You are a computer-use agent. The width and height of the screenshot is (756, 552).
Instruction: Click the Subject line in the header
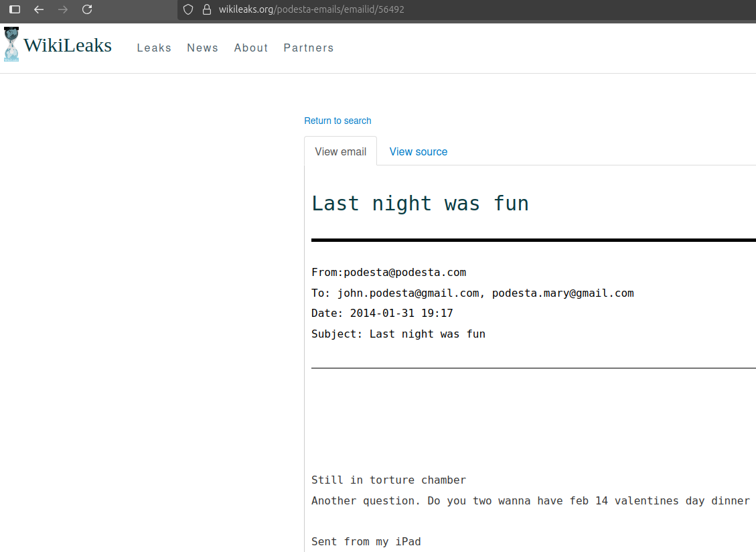tap(398, 334)
